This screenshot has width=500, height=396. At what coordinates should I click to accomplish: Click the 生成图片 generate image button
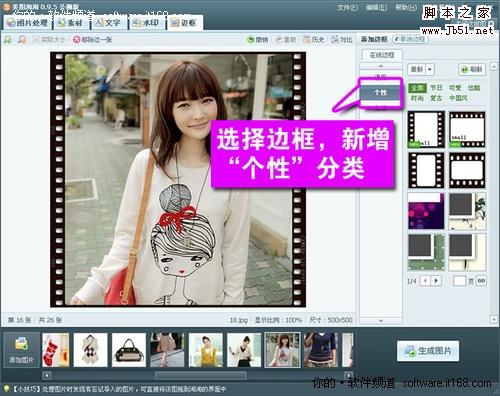click(x=428, y=351)
